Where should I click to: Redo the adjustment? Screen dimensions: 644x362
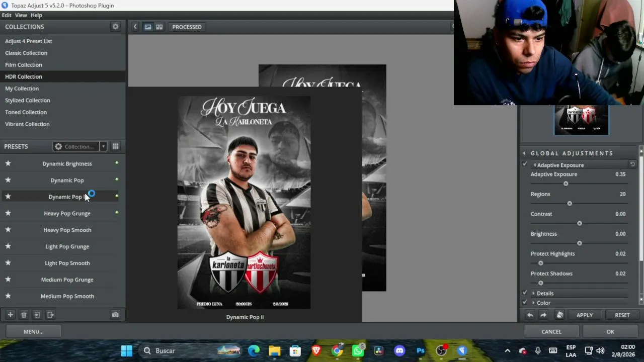coord(543,315)
